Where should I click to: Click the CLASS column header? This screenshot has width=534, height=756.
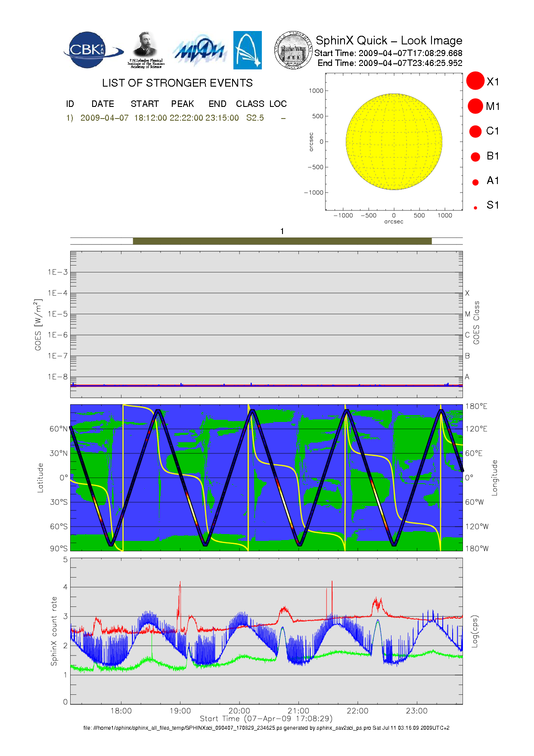pyautogui.click(x=250, y=104)
